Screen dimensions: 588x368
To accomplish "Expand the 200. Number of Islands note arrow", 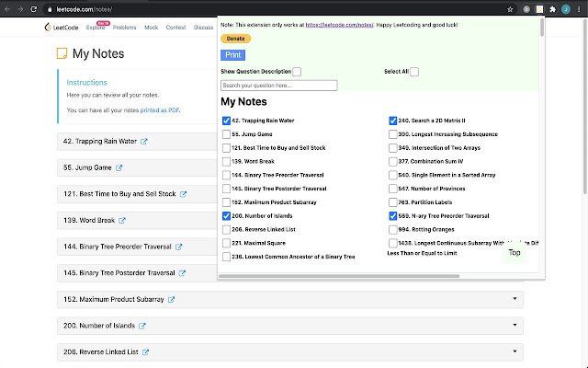I will point(514,325).
